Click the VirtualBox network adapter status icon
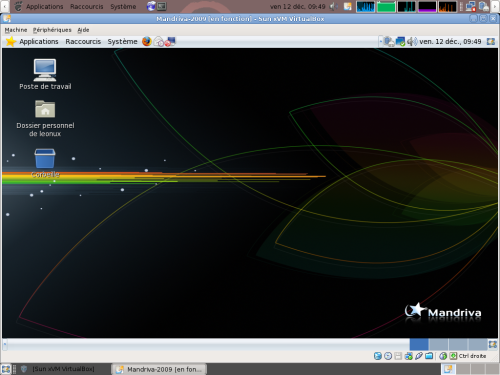 point(409,356)
